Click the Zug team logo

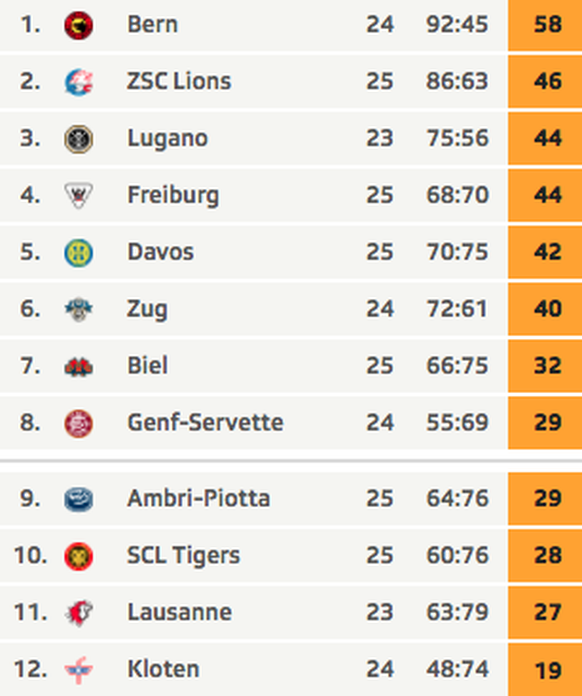click(79, 309)
